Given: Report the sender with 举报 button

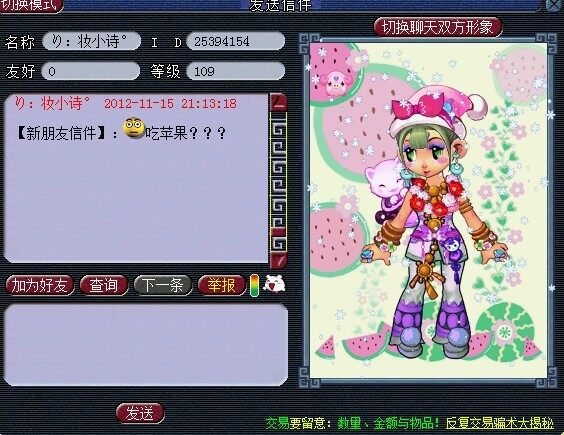Looking at the screenshot, I should tap(221, 285).
